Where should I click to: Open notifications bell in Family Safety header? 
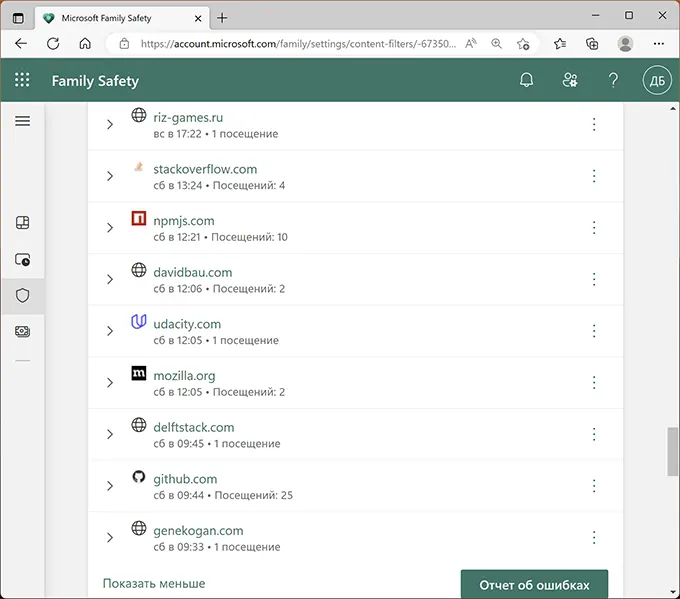click(527, 81)
